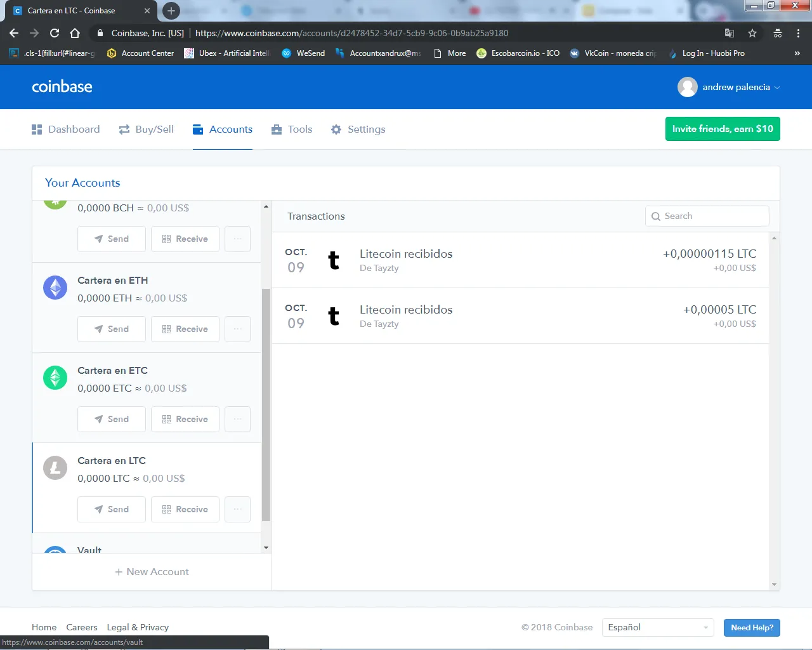
Task: Click Send for Cartera en LTC
Action: click(x=112, y=509)
